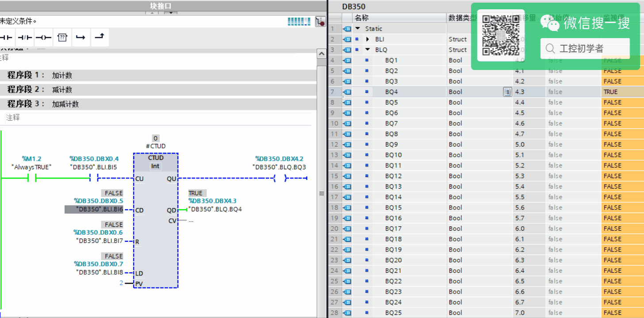This screenshot has height=318, width=644.
Task: Select the CTUD counter block
Action: coord(156,220)
